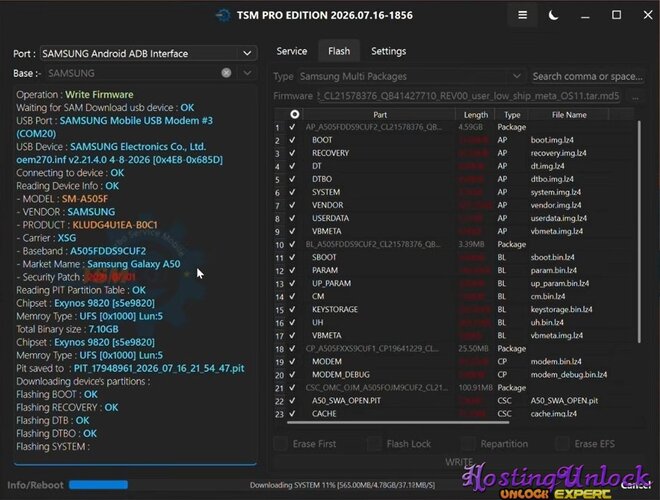Toggle the DTBO partition checkbox
Image resolution: width=660 pixels, height=500 pixels.
tap(292, 179)
